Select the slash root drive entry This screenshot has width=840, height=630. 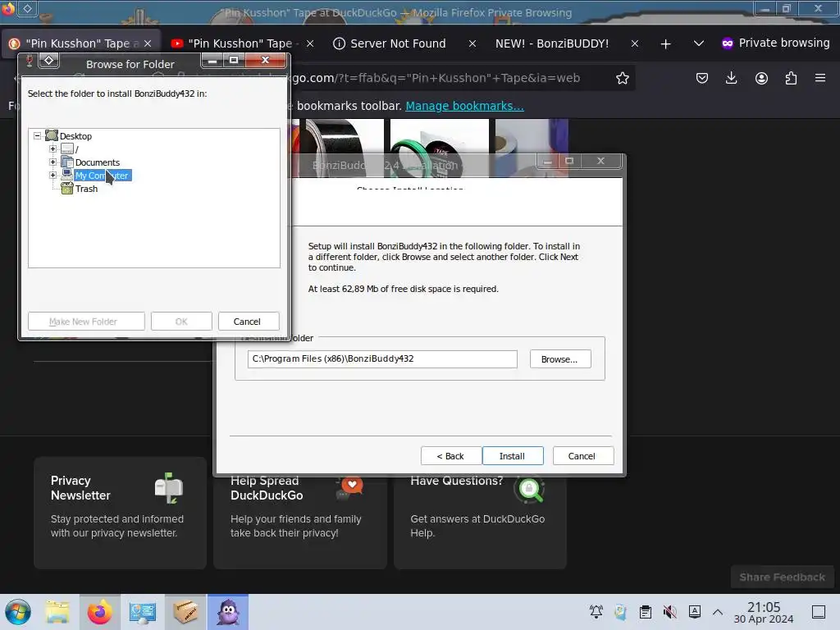pyautogui.click(x=76, y=149)
